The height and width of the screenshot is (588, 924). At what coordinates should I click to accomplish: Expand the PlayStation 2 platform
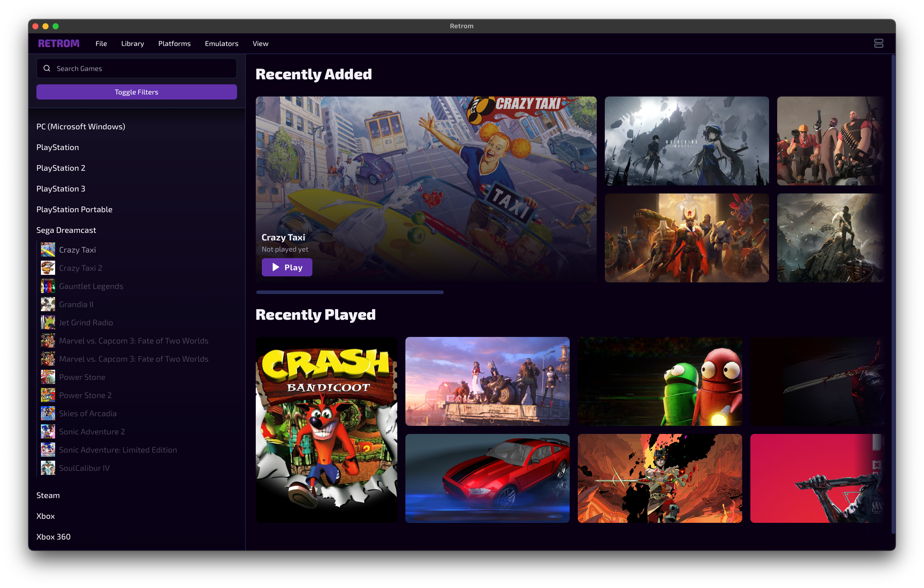click(61, 168)
